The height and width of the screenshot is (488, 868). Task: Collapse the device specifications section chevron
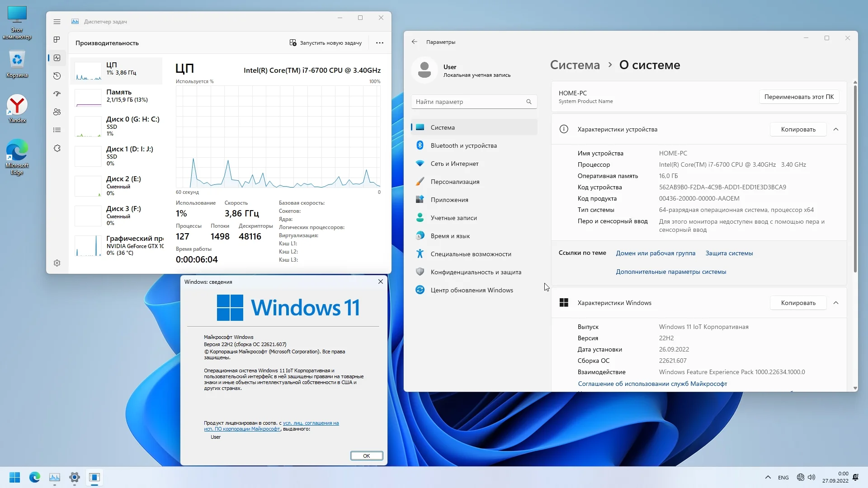(x=836, y=129)
